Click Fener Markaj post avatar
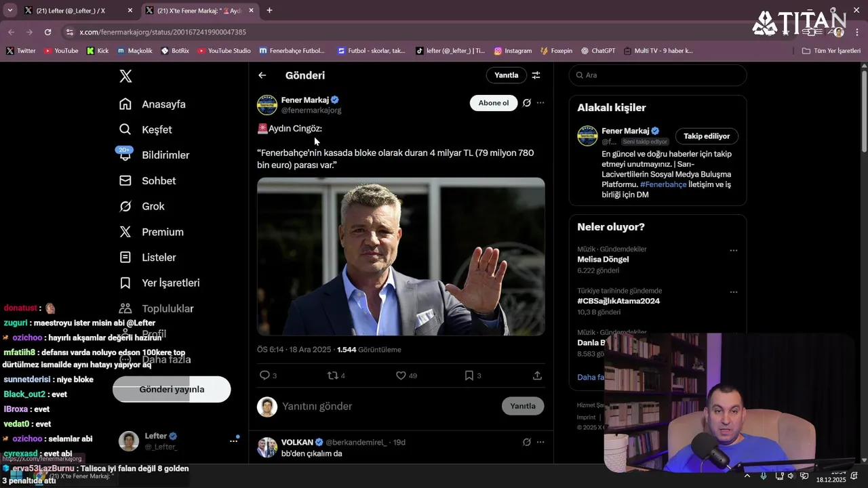The image size is (868, 488). point(267,105)
